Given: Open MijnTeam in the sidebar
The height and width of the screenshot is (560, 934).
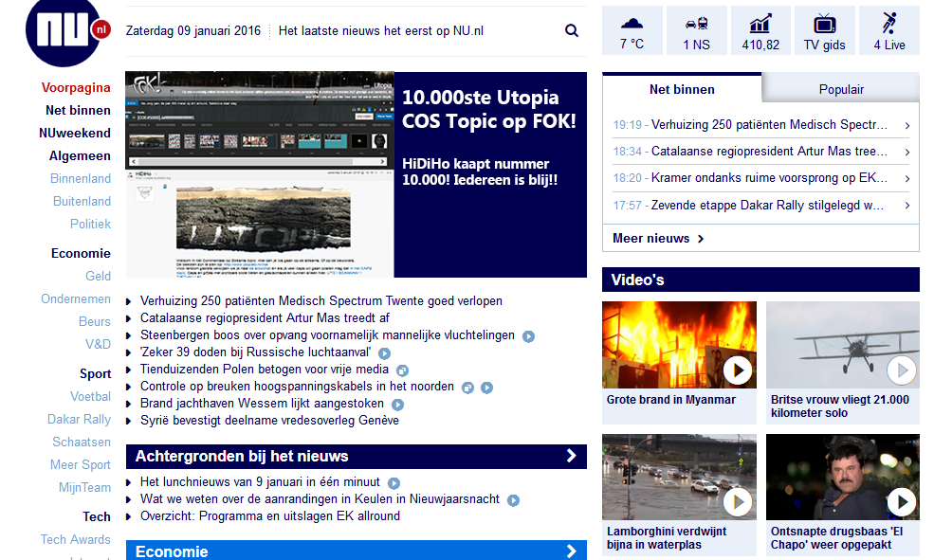Looking at the screenshot, I should 84,487.
